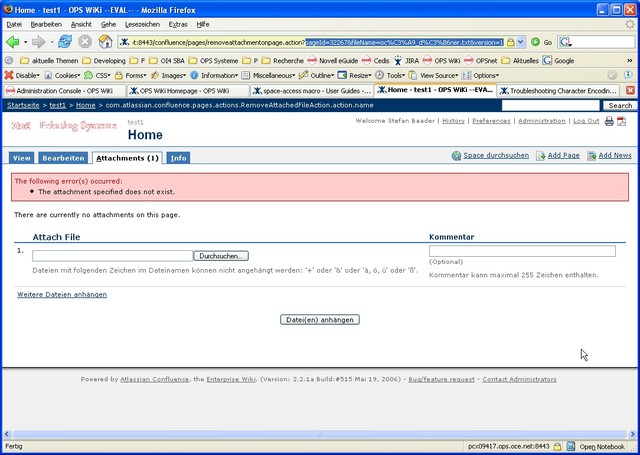This screenshot has width=640, height=455.
Task: Click the Space durchsuchen globe icon
Action: tap(457, 156)
